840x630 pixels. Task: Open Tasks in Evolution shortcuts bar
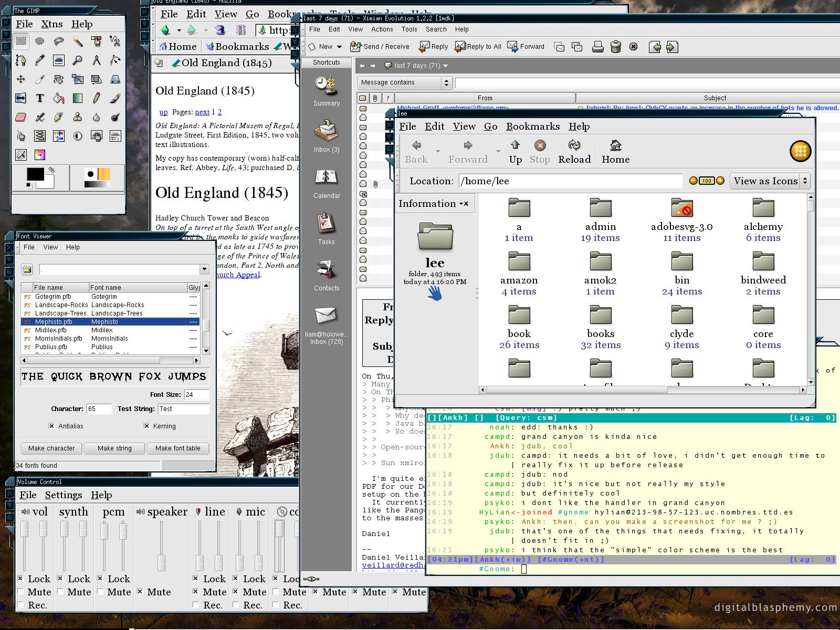(x=327, y=229)
